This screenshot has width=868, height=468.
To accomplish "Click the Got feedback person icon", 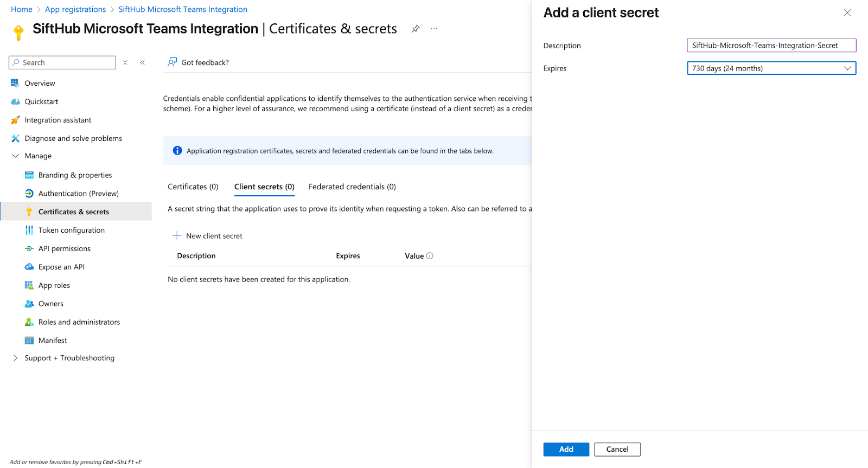I will [x=173, y=62].
